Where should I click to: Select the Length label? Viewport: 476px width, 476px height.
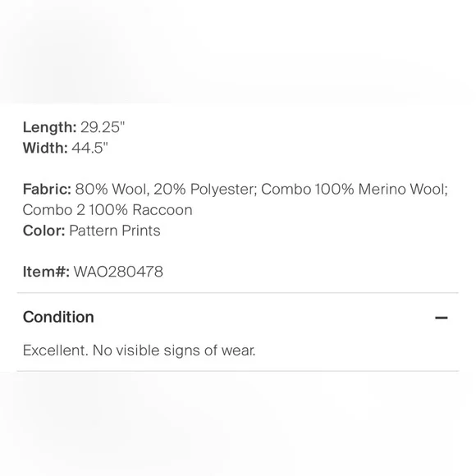[x=49, y=127]
